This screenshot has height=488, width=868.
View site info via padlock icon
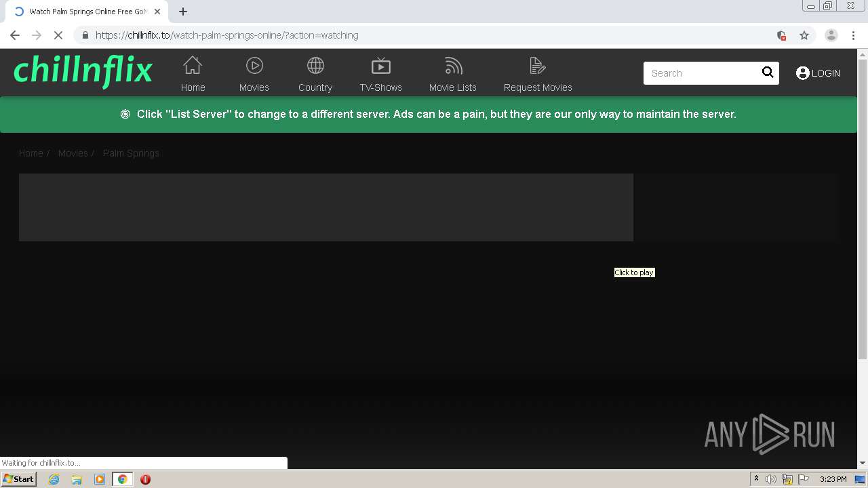[x=85, y=35]
